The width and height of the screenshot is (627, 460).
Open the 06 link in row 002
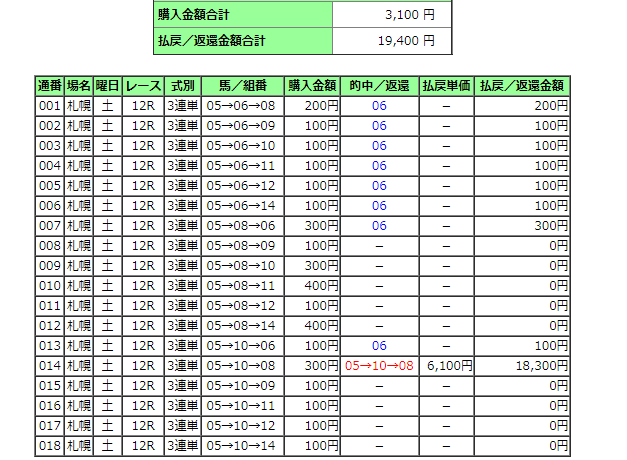(x=379, y=125)
